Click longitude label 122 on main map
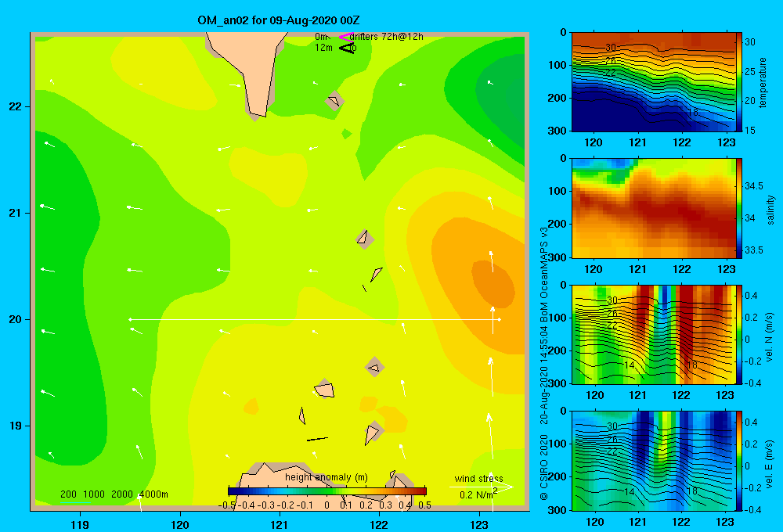 [x=379, y=524]
